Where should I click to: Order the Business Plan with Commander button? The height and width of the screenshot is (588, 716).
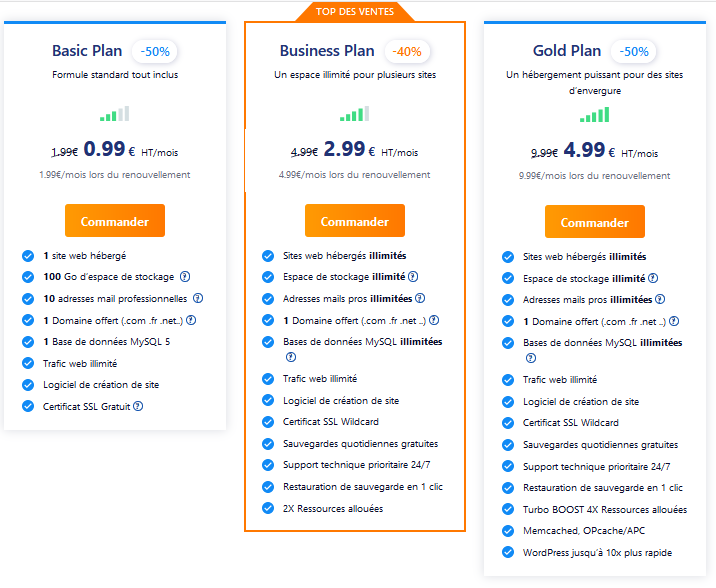point(355,220)
